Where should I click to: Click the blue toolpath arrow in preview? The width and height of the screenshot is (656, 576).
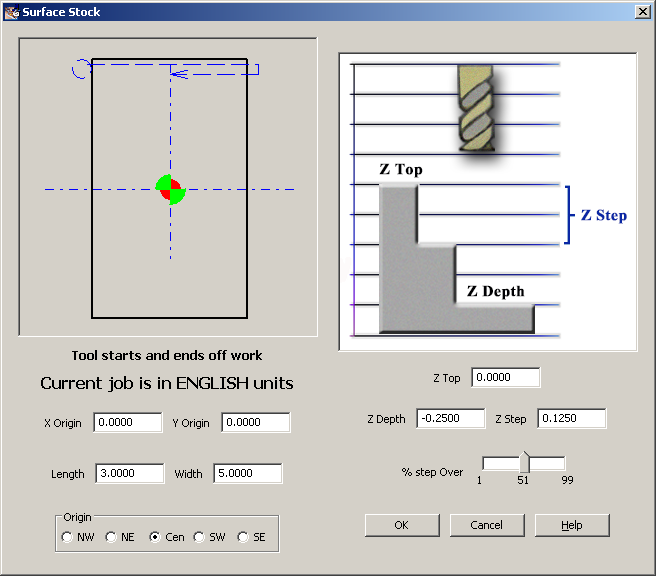[179, 74]
